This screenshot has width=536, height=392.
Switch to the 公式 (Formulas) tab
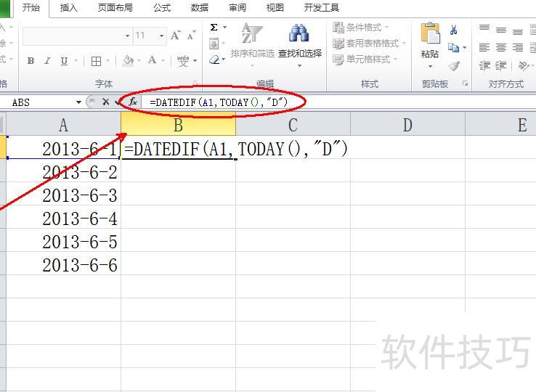click(x=162, y=7)
